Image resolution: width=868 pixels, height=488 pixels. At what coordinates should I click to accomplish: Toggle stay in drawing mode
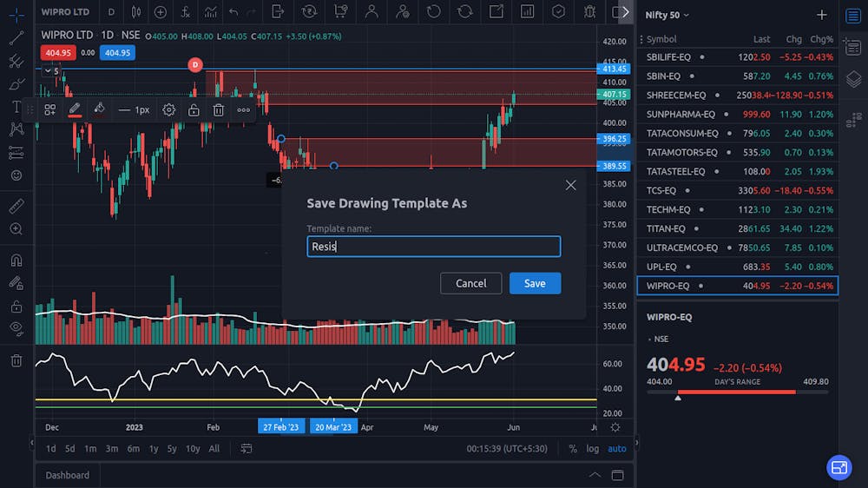[x=16, y=283]
